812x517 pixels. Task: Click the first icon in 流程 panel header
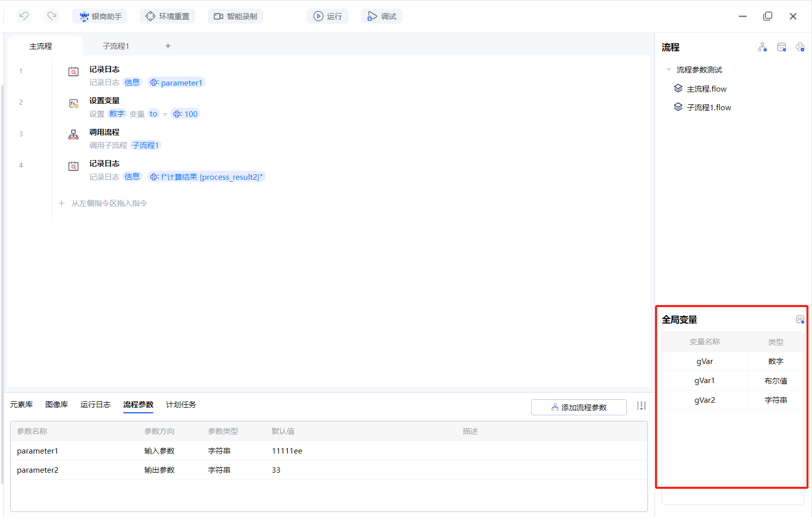coord(762,47)
